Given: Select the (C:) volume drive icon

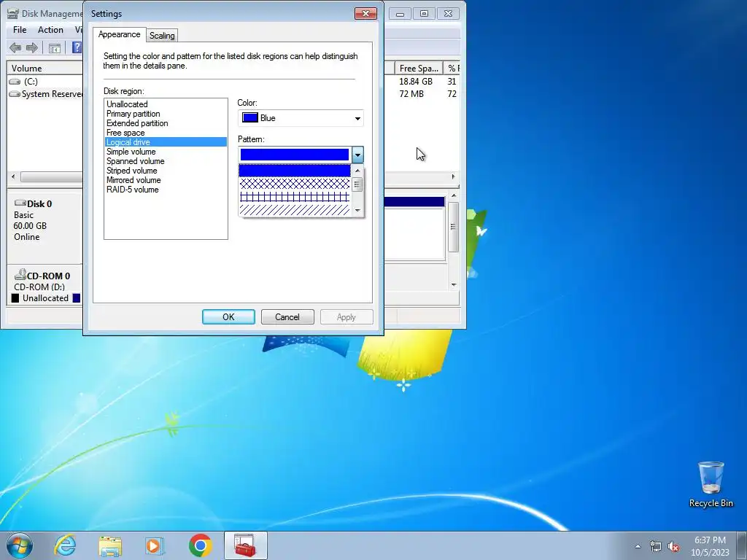Looking at the screenshot, I should (x=15, y=82).
